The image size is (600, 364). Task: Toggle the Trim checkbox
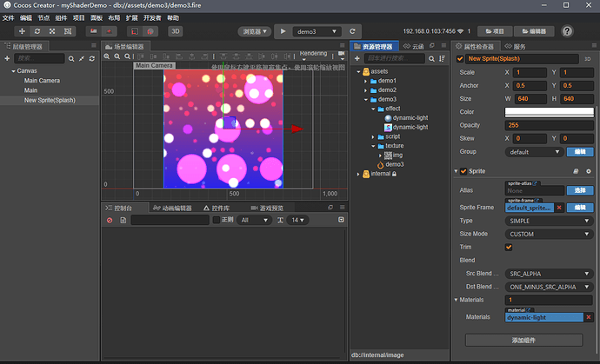[509, 247]
